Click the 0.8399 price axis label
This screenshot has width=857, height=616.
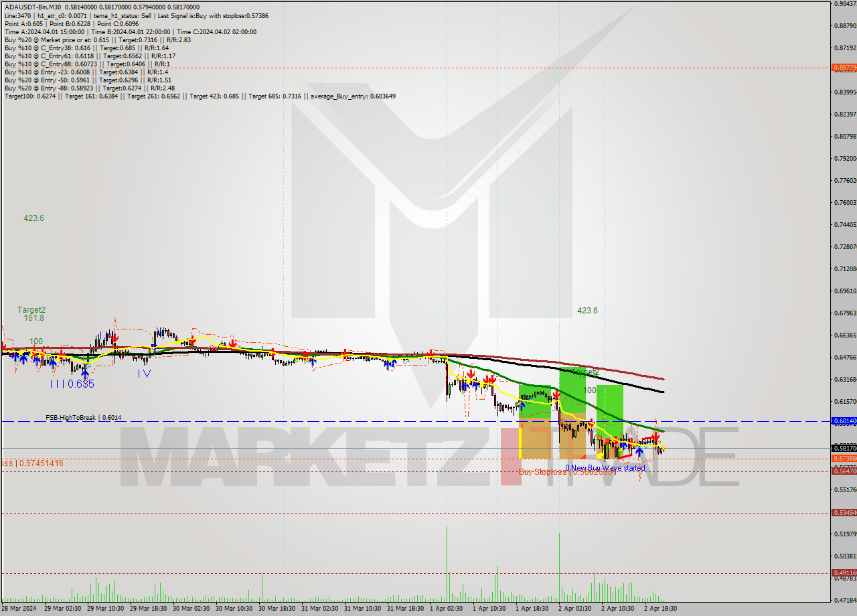click(845, 92)
